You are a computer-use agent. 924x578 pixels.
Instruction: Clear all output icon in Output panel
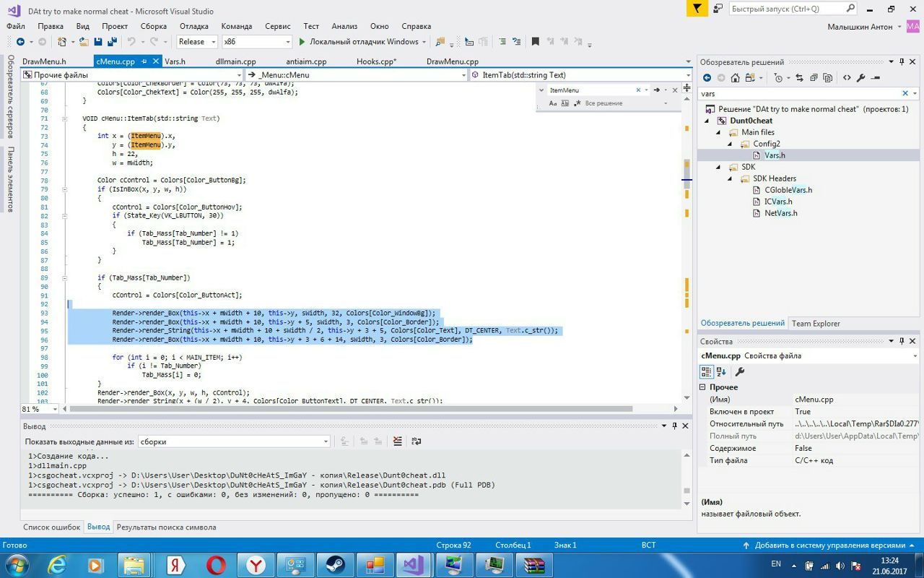point(397,441)
